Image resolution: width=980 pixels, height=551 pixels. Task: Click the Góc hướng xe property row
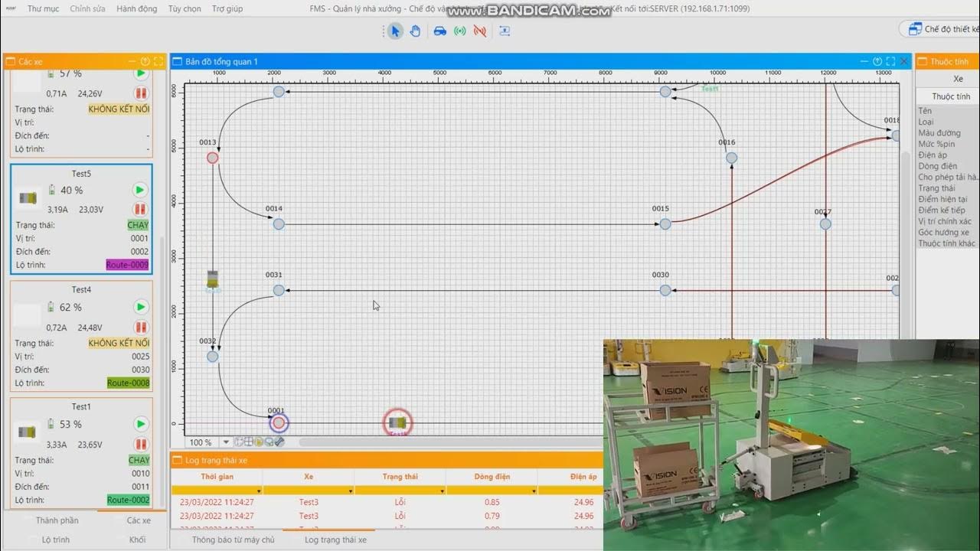click(948, 233)
